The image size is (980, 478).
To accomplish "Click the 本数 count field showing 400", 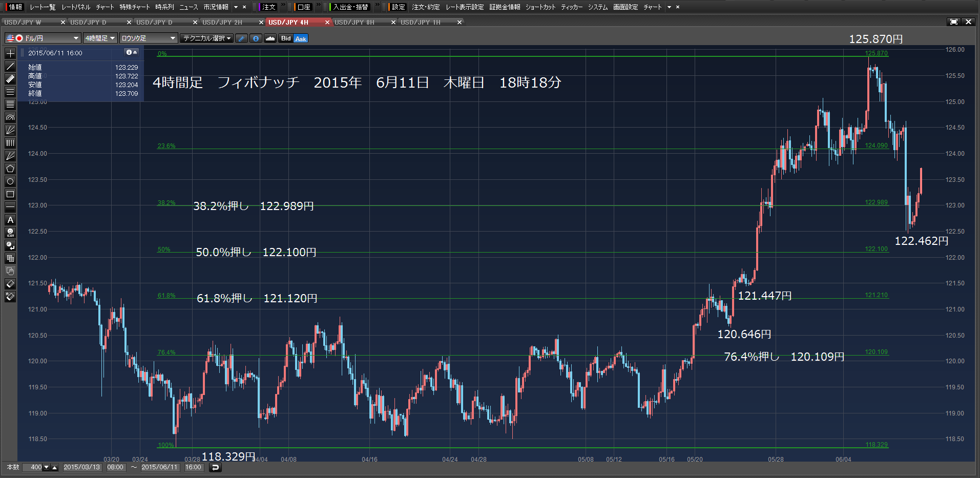I will [x=33, y=467].
